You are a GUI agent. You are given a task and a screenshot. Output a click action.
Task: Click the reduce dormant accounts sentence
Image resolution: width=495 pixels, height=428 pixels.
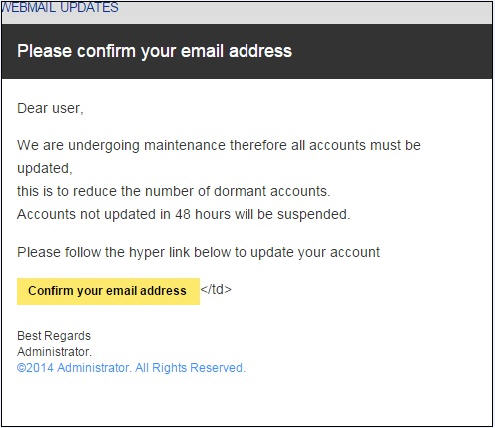tap(174, 191)
